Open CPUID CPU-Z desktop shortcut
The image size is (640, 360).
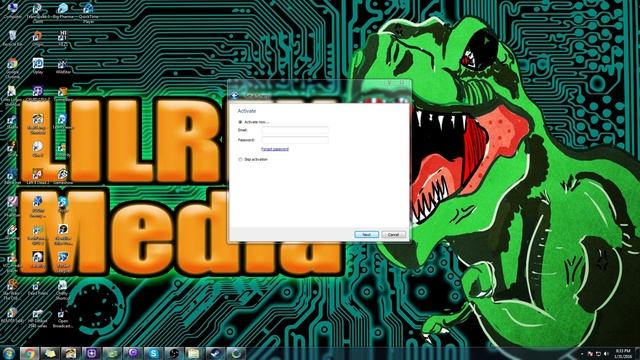tap(38, 93)
